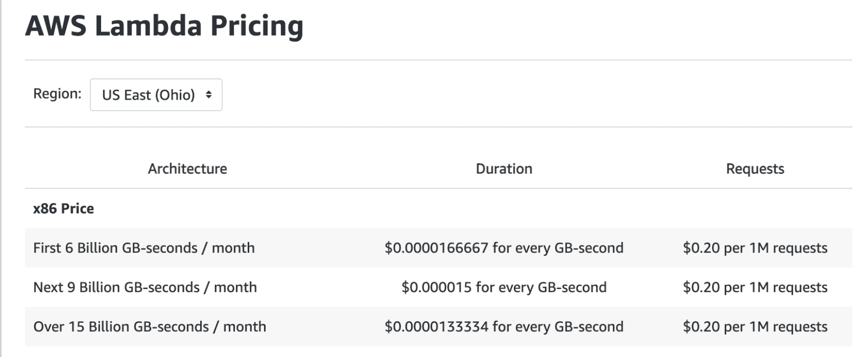This screenshot has width=868, height=357.
Task: Click the x86 Price section label
Action: click(63, 208)
